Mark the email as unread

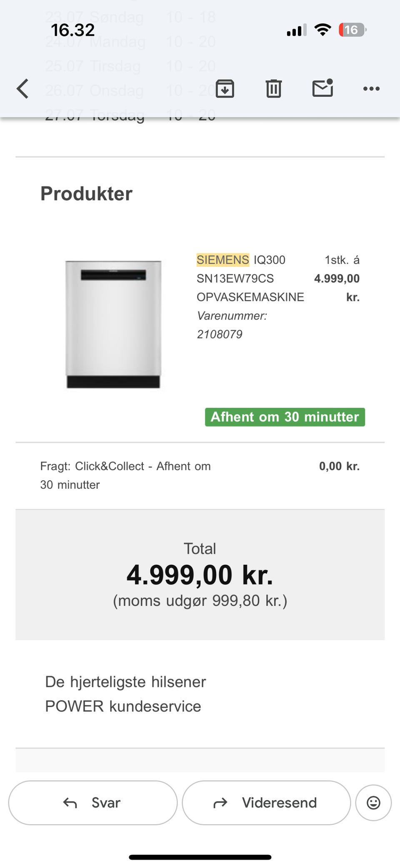pos(322,88)
